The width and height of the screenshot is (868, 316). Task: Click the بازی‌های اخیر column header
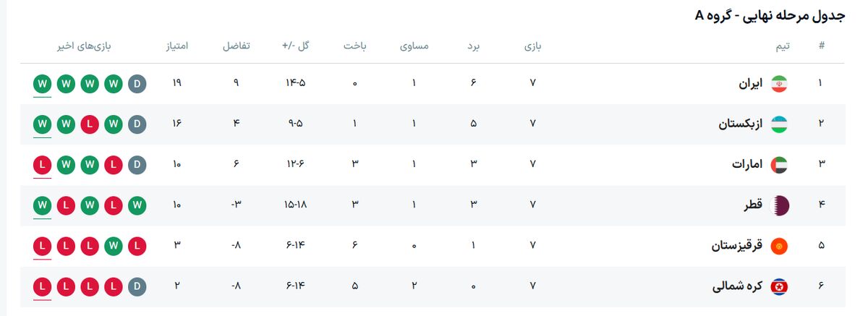[x=85, y=46]
